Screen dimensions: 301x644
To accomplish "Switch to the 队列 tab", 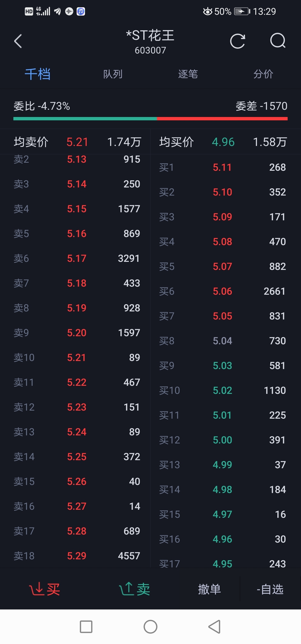I will tap(113, 74).
